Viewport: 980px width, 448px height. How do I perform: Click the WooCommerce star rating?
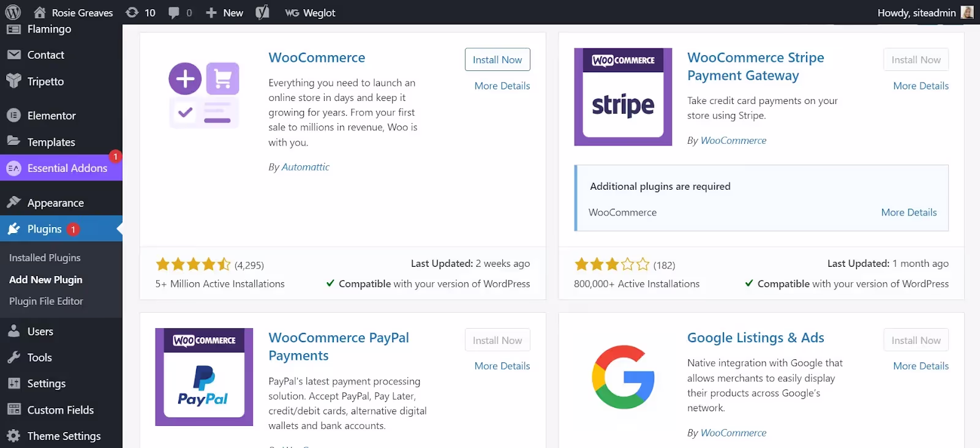coord(193,264)
